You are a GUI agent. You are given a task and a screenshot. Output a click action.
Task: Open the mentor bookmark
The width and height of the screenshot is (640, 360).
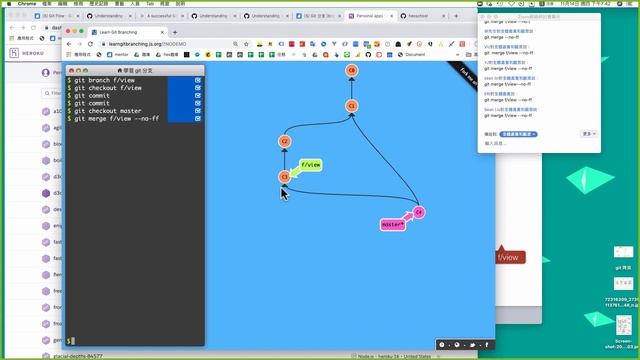pyautogui.click(x=118, y=54)
